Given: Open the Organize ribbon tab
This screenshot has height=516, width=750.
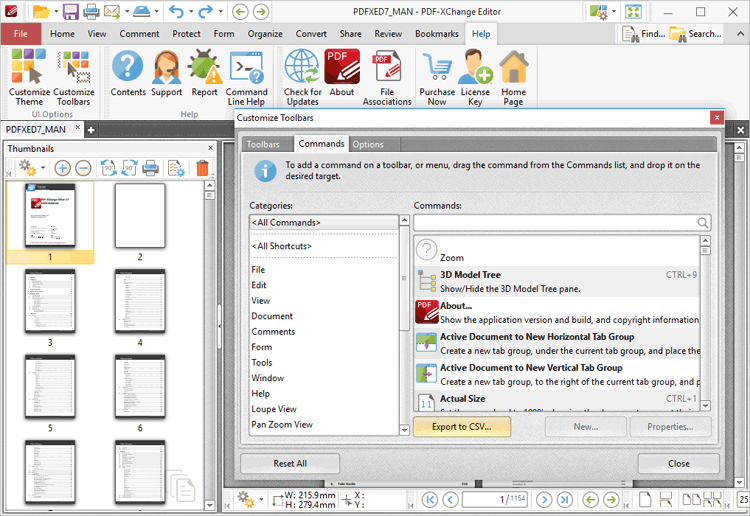Looking at the screenshot, I should (265, 34).
